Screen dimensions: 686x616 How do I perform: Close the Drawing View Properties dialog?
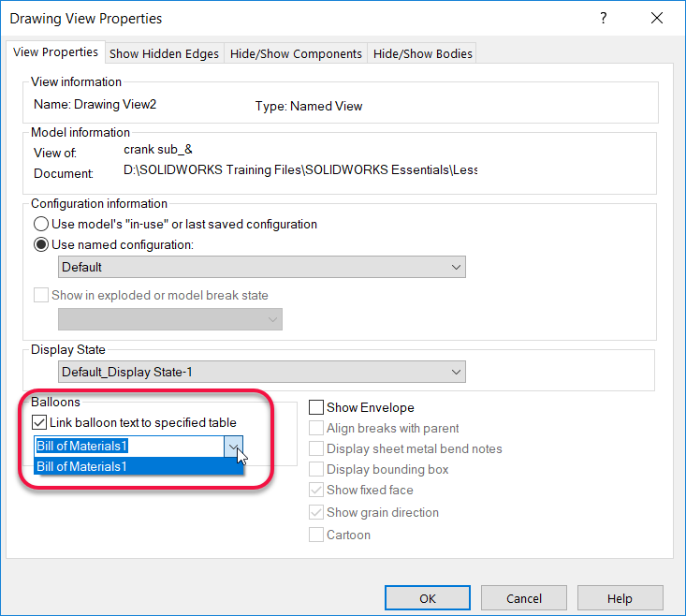[x=657, y=19]
